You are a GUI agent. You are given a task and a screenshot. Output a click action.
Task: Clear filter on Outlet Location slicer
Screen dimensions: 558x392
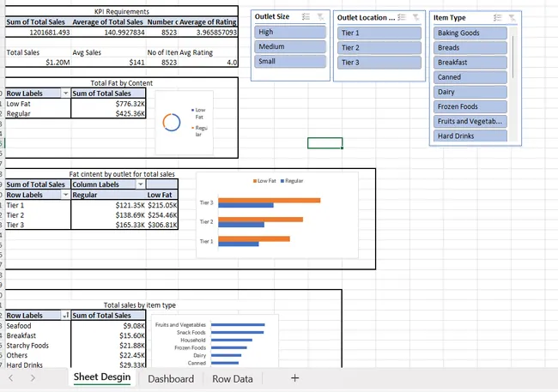click(x=415, y=17)
